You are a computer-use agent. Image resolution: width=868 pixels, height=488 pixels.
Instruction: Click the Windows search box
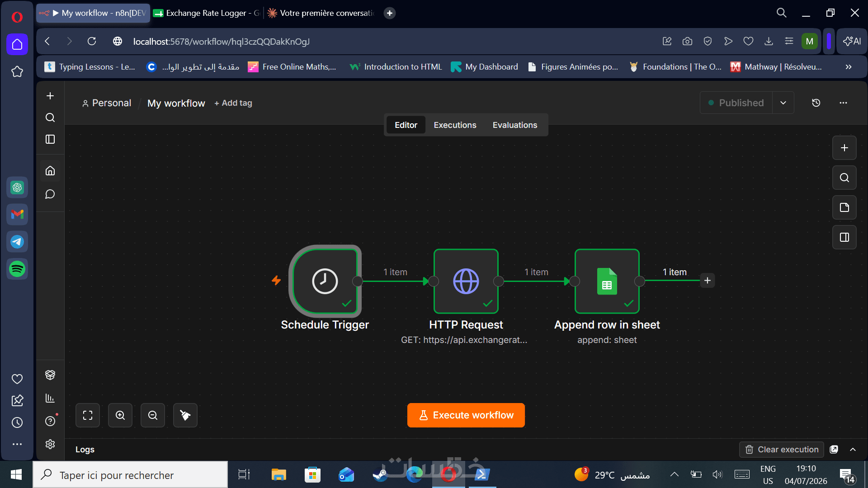pyautogui.click(x=130, y=474)
